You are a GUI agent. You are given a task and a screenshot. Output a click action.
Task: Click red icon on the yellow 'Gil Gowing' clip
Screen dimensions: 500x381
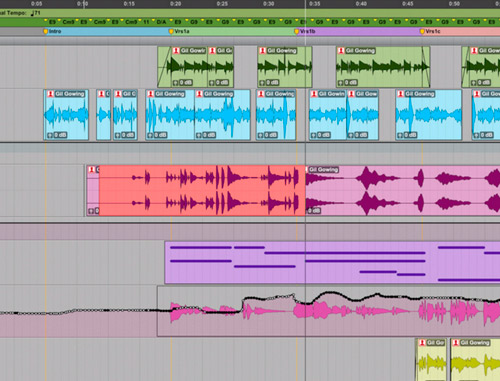(456, 343)
